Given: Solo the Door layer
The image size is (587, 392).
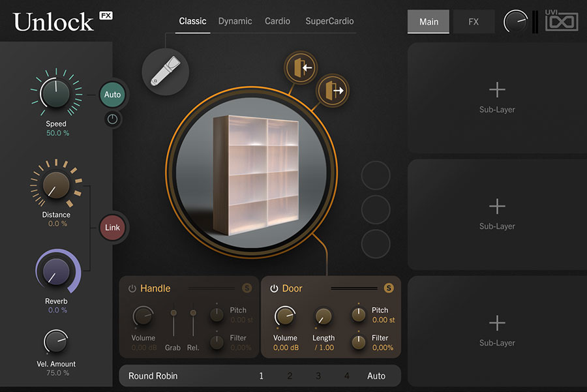Looking at the screenshot, I should point(389,288).
